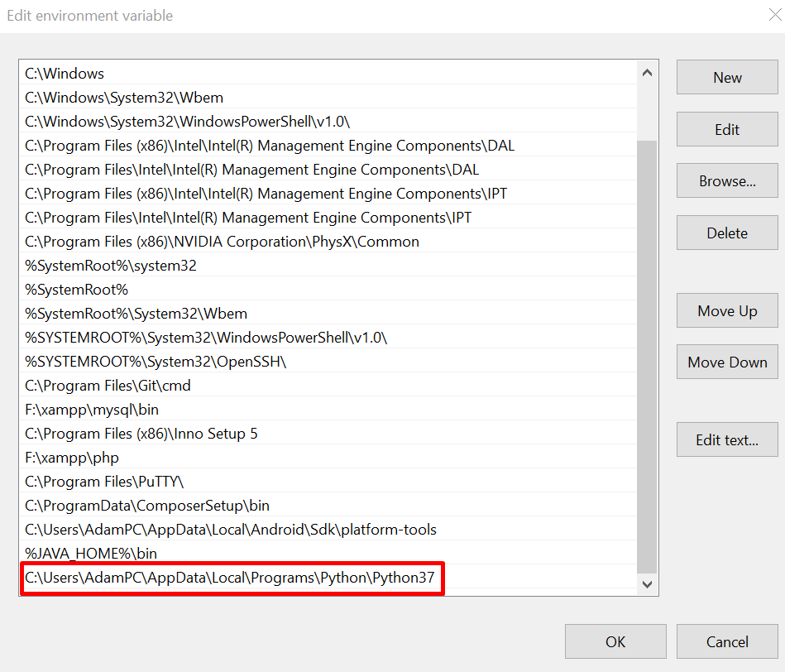Viewport: 785px width, 672px height.
Task: Select the PuTTY path entry
Action: tap(165, 481)
